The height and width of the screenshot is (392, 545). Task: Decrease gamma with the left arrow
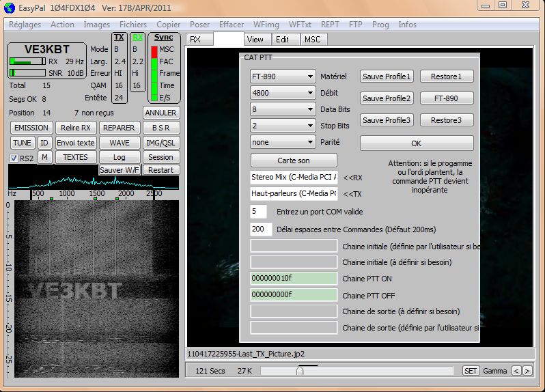[516, 371]
